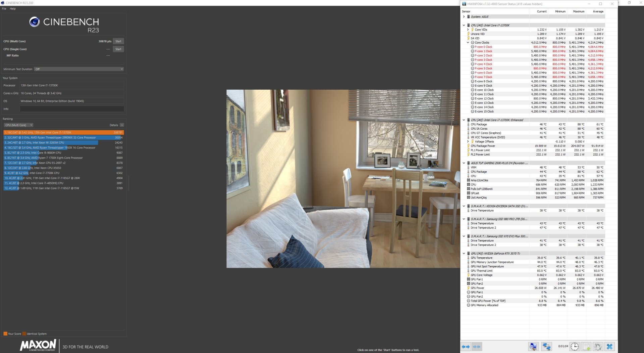The width and height of the screenshot is (644, 353).
Task: Click the blue X close-sensors icon in HWiNFO
Action: 610,347
